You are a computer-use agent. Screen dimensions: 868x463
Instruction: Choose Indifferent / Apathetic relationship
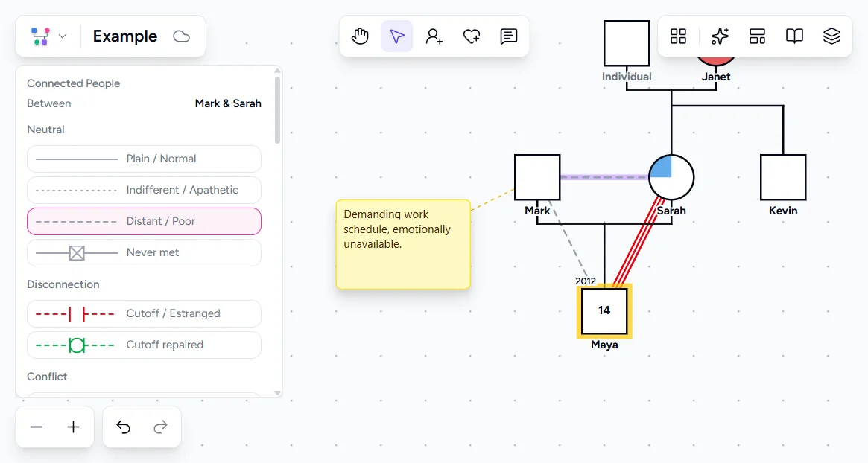click(x=144, y=190)
